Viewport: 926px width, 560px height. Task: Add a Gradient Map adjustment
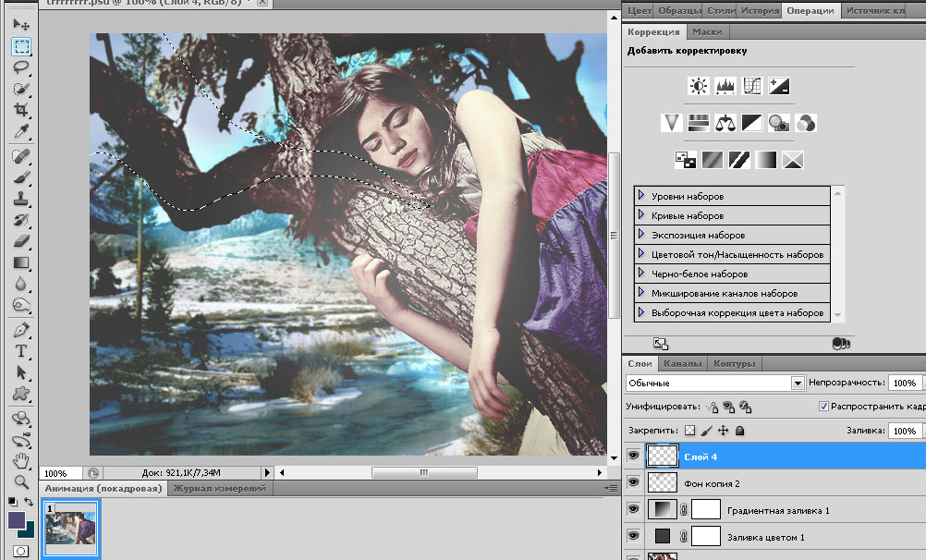click(x=766, y=160)
